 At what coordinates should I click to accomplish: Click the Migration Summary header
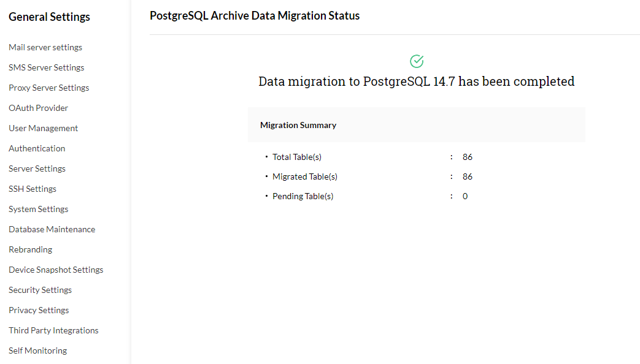pyautogui.click(x=298, y=125)
